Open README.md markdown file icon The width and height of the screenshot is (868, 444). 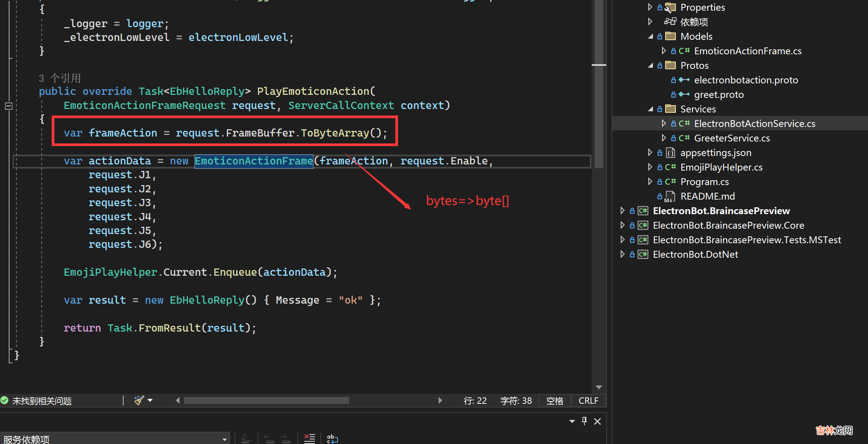[x=670, y=196]
